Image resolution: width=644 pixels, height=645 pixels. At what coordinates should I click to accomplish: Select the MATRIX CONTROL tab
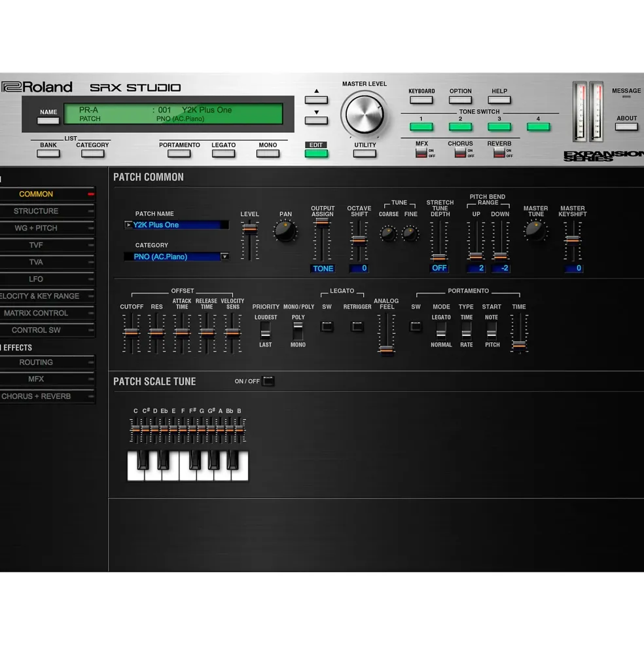tap(47, 313)
